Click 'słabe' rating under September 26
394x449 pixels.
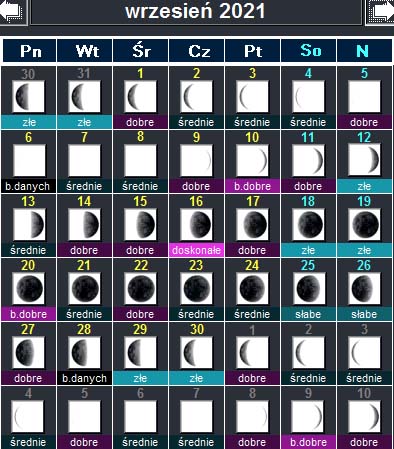364,314
